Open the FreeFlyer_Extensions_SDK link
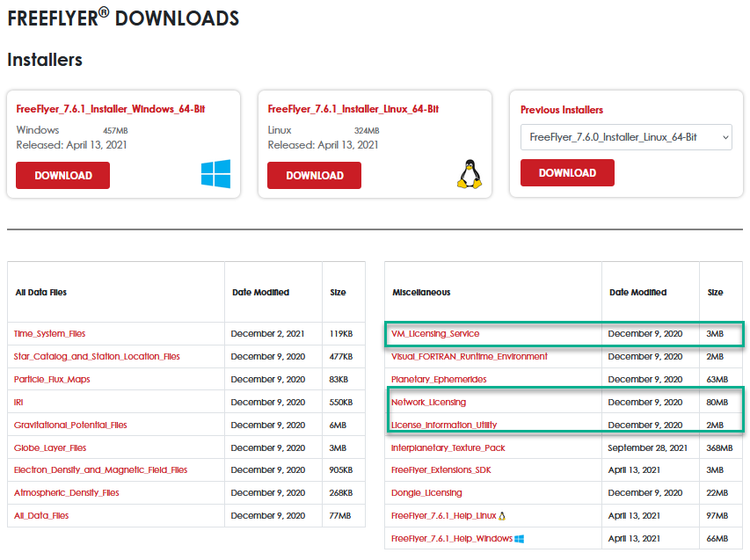750x560 pixels. (x=441, y=470)
